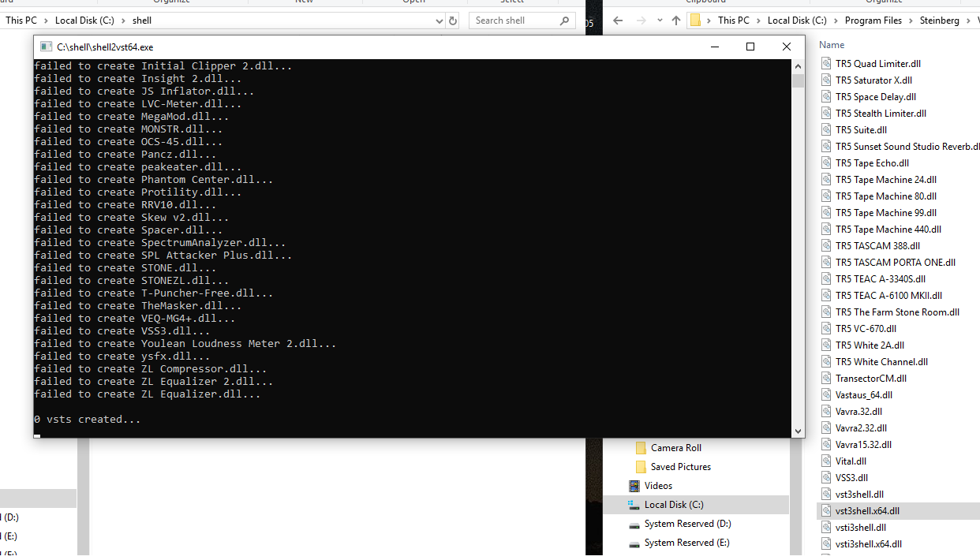Click the file icon of TR5 Quad Limiter.dll

tap(826, 64)
